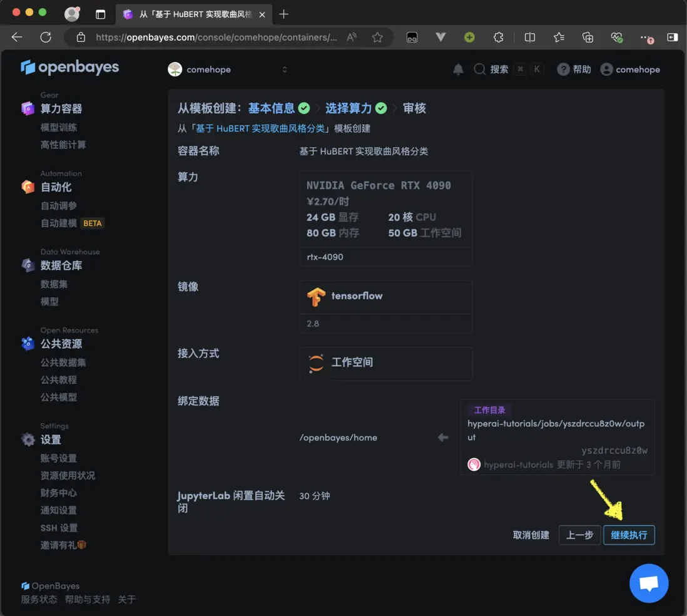687x616 pixels.
Task: Open 自动调参 in sidebar
Action: pos(59,205)
